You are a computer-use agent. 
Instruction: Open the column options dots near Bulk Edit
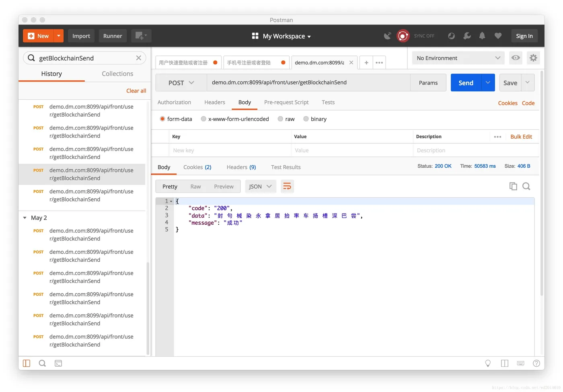[x=497, y=137]
